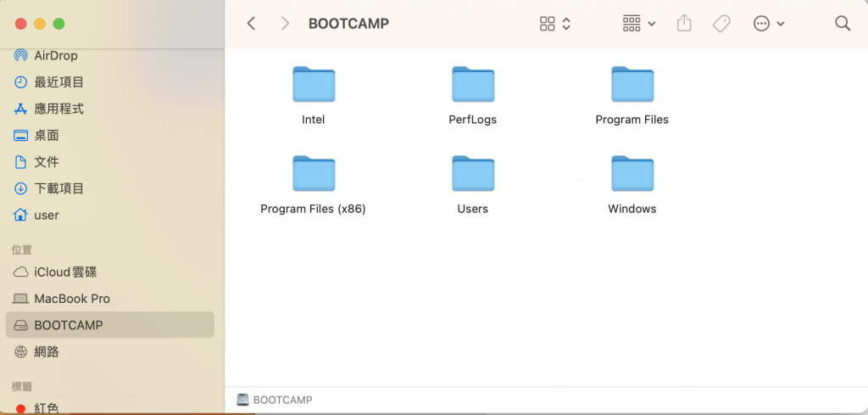Open iCloud雲碟 in the sidebar
The image size is (868, 415).
[109, 272]
